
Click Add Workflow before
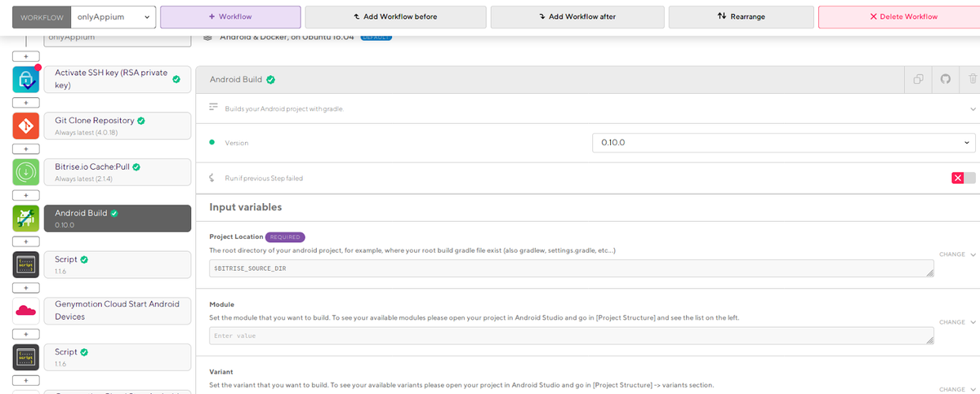395,17
